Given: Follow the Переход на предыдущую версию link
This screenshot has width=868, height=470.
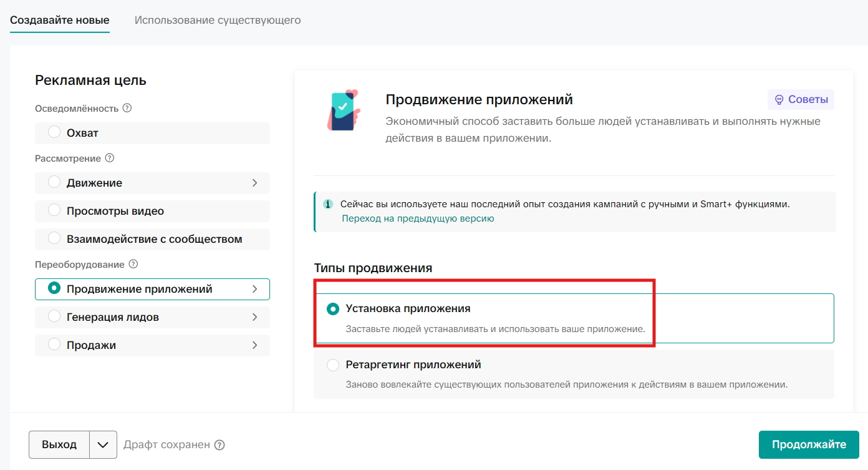Looking at the screenshot, I should pos(418,218).
